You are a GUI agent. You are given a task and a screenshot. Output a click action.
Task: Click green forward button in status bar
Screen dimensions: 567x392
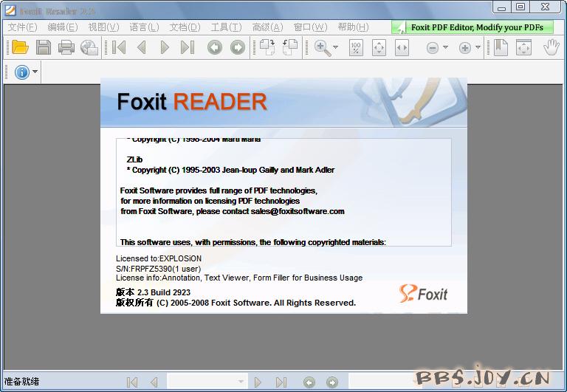(332, 382)
